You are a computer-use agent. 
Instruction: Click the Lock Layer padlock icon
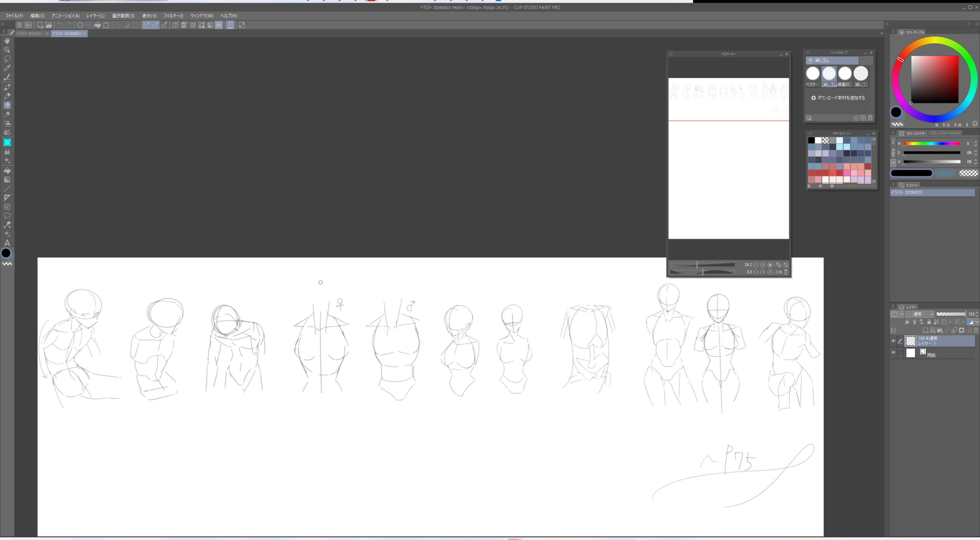pyautogui.click(x=929, y=322)
